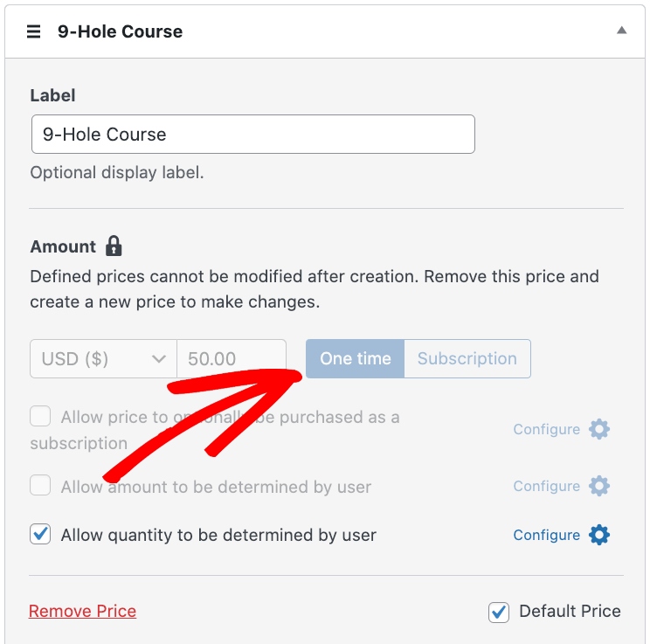Switch to the Subscription pricing option
This screenshot has height=644, width=650.
[x=467, y=359]
